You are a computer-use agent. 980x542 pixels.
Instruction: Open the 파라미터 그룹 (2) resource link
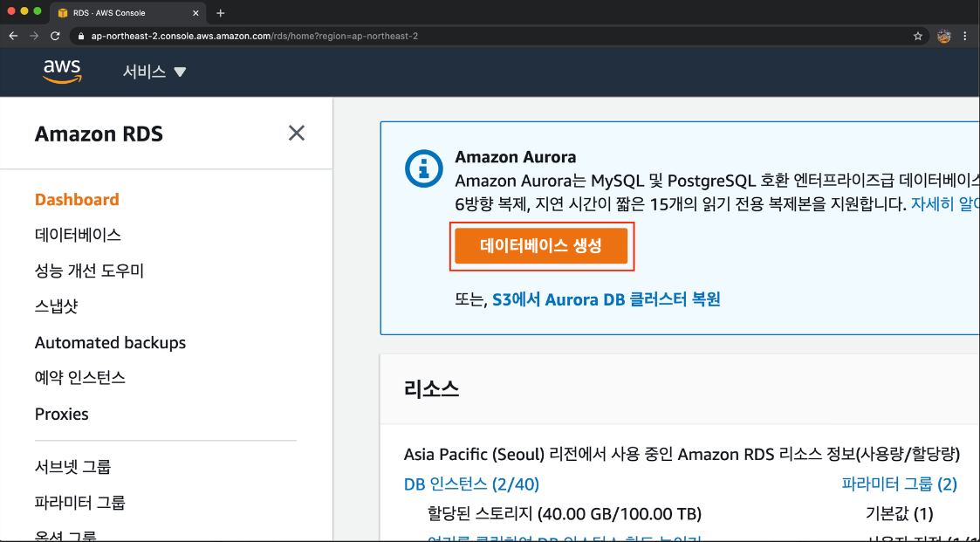(900, 484)
